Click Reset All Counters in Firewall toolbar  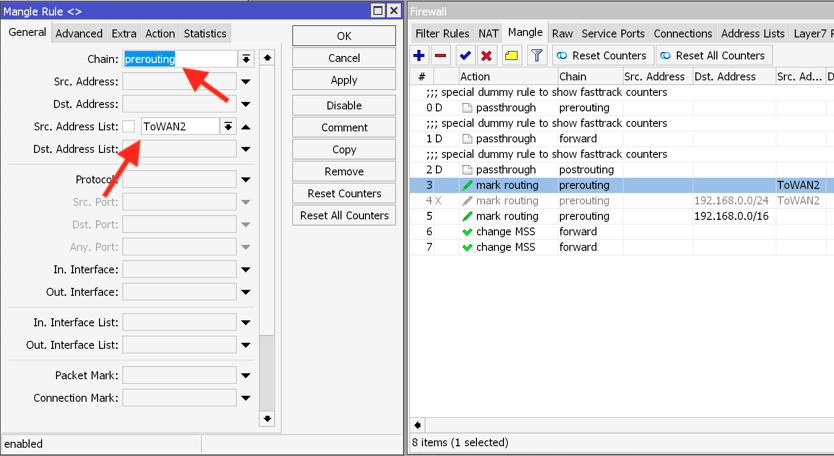pyautogui.click(x=712, y=56)
